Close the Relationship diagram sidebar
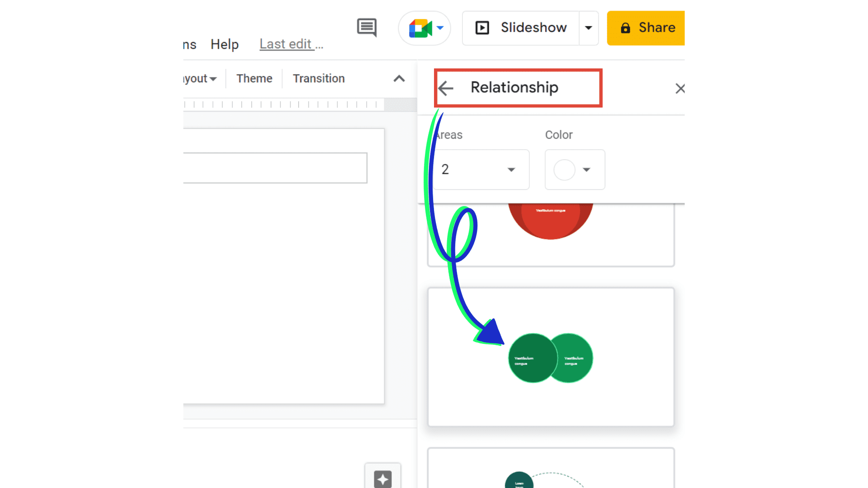 [680, 89]
